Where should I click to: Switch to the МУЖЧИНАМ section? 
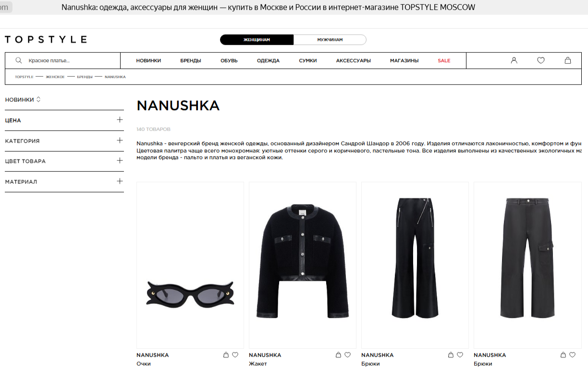tap(330, 40)
